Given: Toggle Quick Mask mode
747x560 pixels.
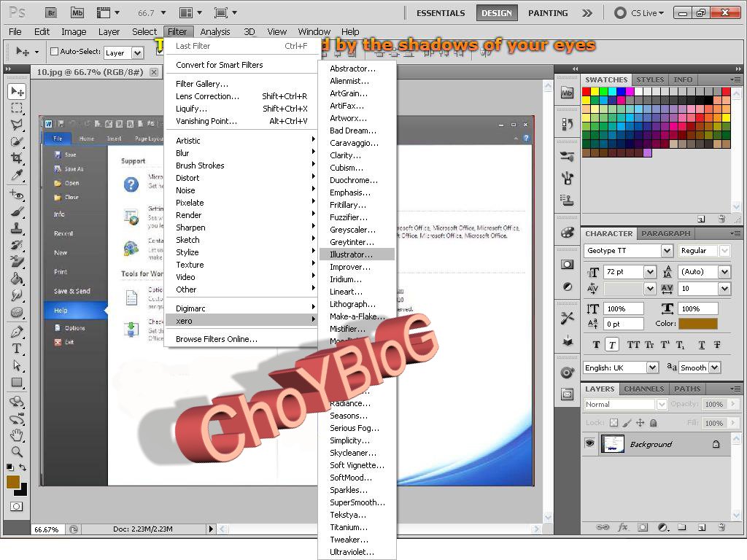Looking at the screenshot, I should 16,506.
